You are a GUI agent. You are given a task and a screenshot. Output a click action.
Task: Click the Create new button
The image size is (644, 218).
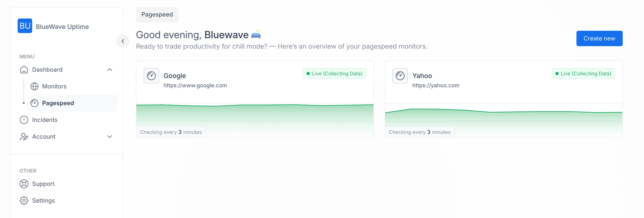coord(599,39)
